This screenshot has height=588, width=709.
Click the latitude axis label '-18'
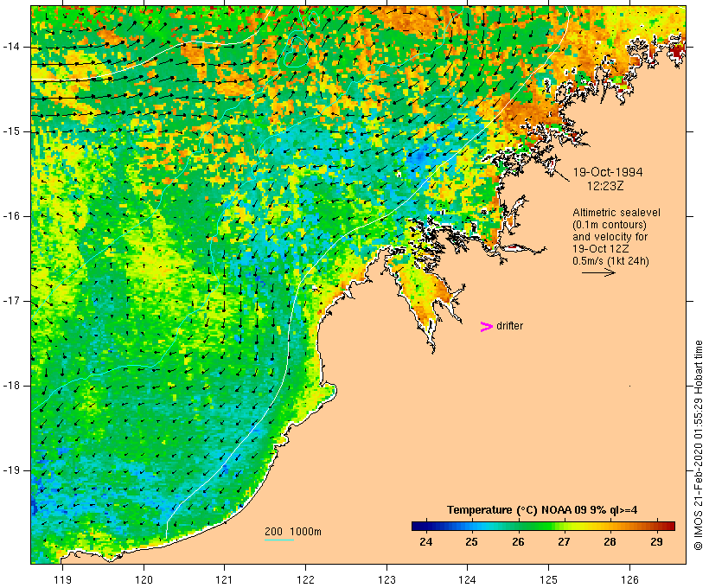coord(11,386)
